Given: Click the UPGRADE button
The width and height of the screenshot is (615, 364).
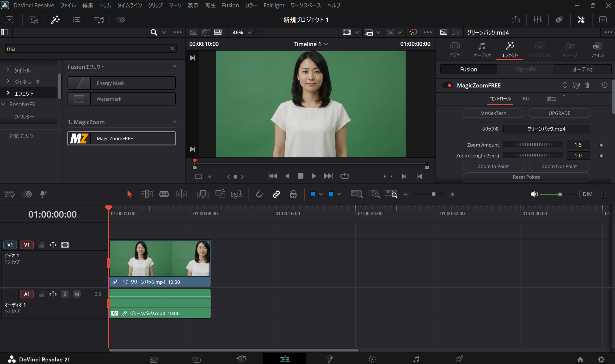Looking at the screenshot, I should point(559,113).
